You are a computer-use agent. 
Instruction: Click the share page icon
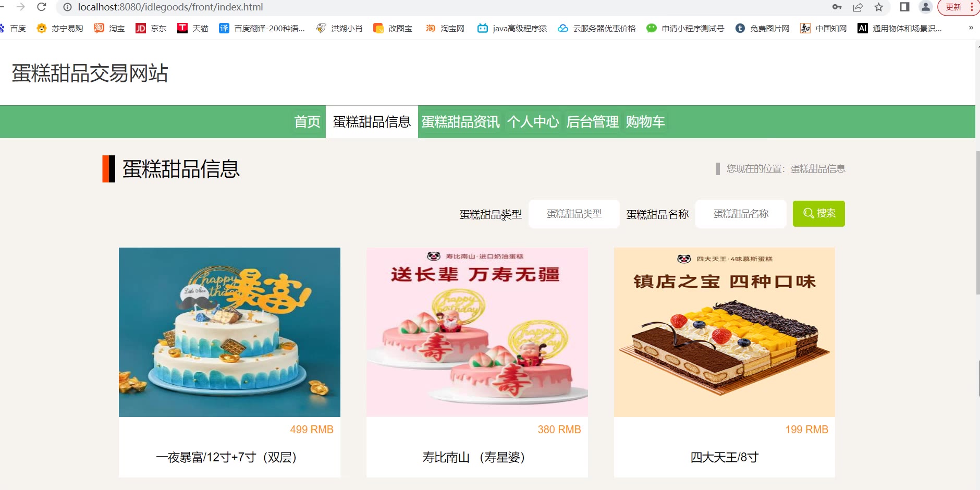click(858, 7)
